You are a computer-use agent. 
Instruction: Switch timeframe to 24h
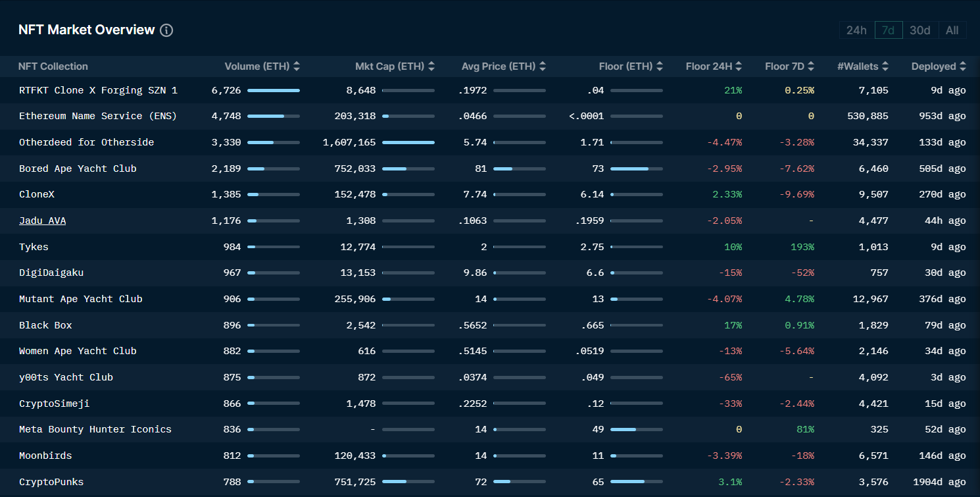856,30
